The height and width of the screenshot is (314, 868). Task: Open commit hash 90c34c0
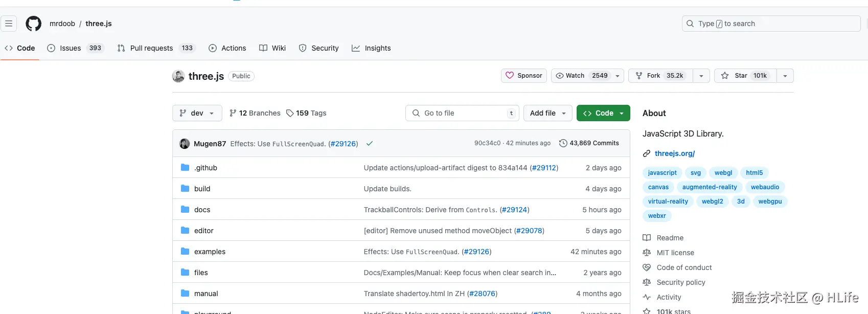pyautogui.click(x=487, y=143)
